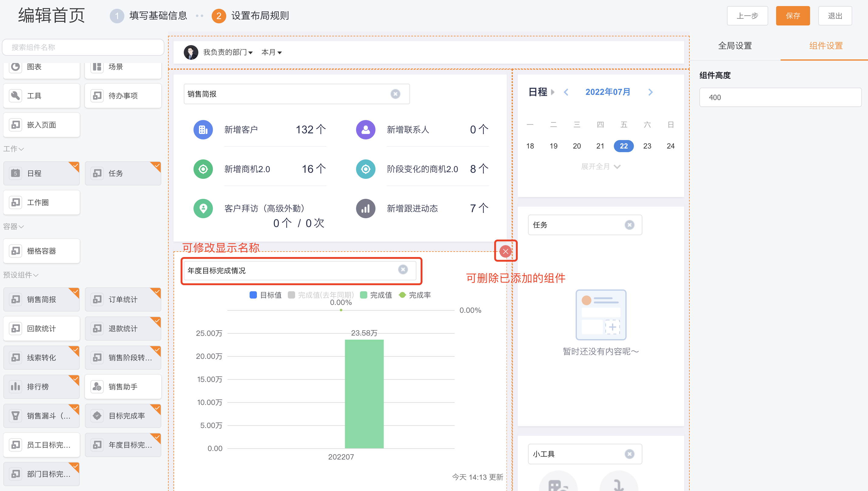Open the 本月 period dropdown
The width and height of the screenshot is (868, 491).
(271, 52)
